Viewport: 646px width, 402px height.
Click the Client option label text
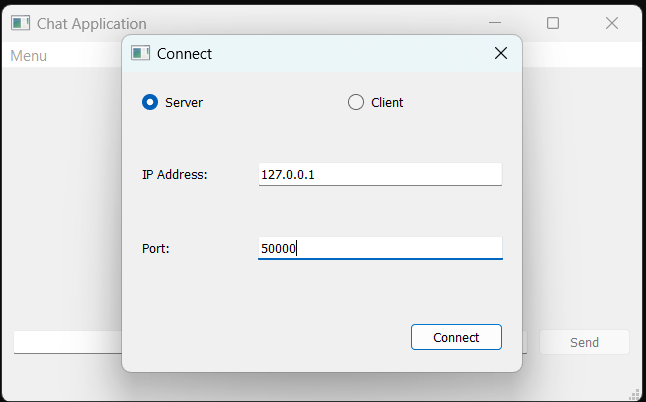[x=387, y=103]
